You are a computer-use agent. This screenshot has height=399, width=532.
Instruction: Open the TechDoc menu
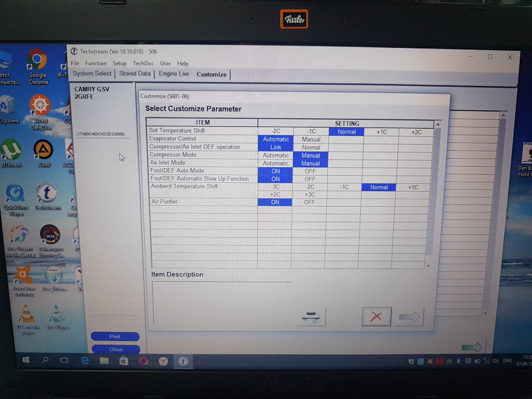click(143, 63)
